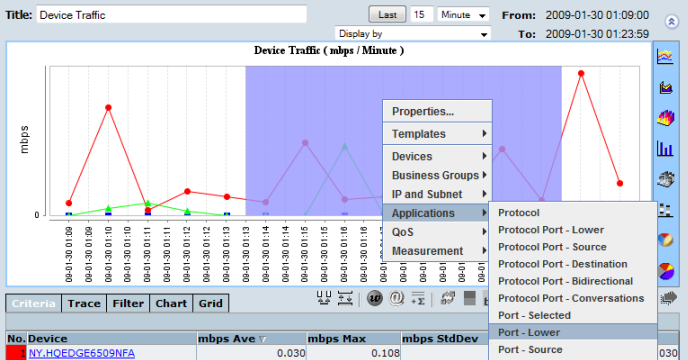Click the gray arrow icon below chart types
This screenshot has width=688, height=360.
668,299
